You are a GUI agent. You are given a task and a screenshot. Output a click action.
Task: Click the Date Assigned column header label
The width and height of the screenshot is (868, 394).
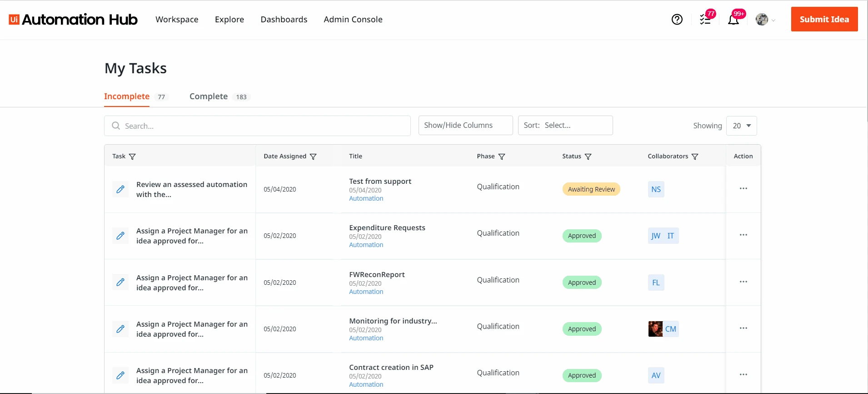285,156
